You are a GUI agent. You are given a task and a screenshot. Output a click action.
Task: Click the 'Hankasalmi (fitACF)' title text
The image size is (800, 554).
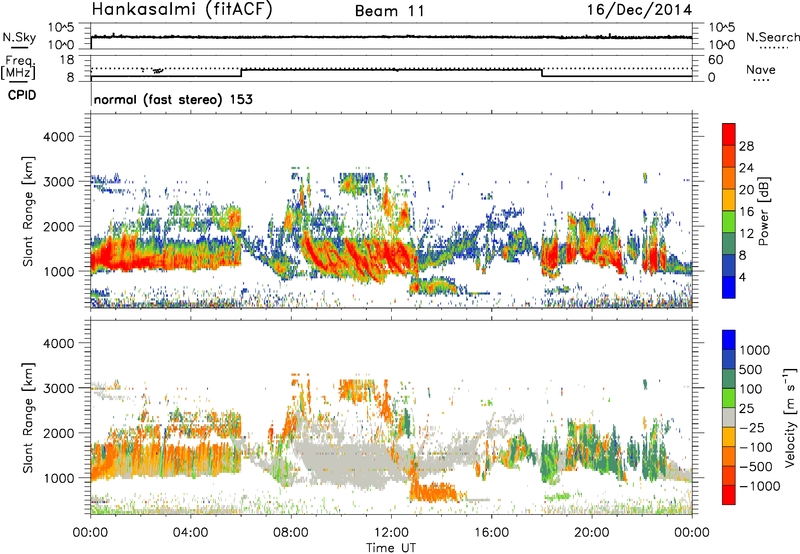click(182, 10)
